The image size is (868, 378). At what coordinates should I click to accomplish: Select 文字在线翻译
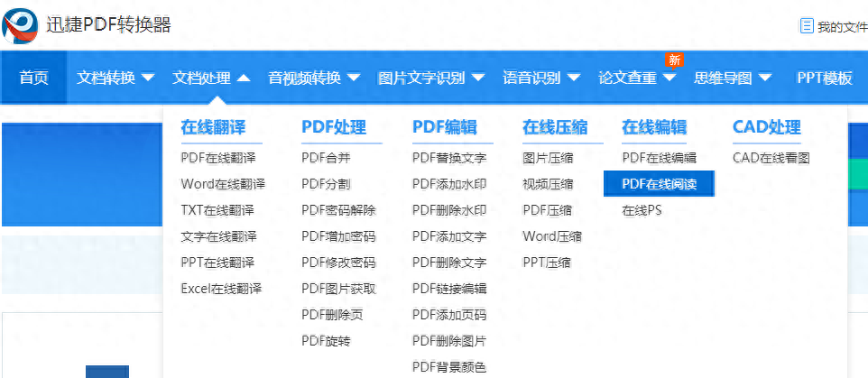click(218, 236)
